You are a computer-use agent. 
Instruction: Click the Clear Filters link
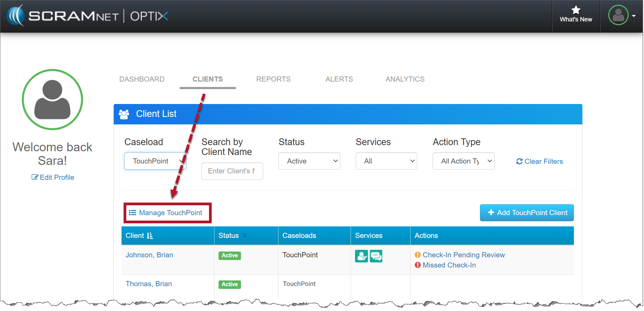(540, 161)
